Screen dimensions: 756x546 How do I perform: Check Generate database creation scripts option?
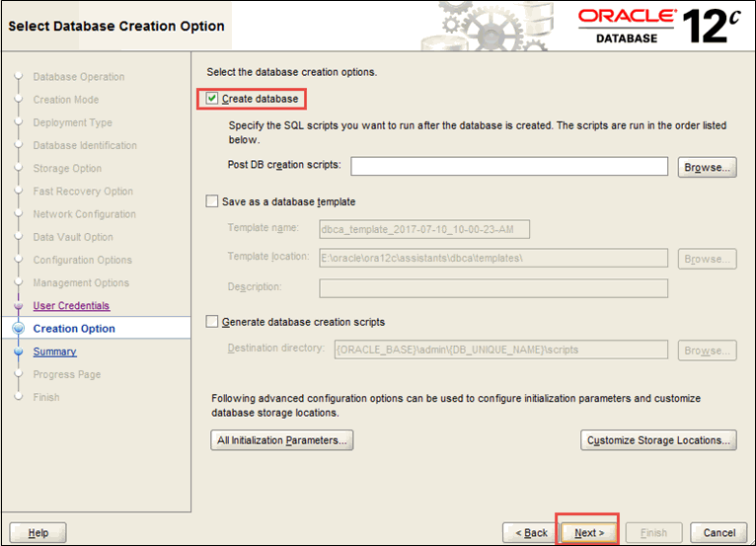pos(212,322)
